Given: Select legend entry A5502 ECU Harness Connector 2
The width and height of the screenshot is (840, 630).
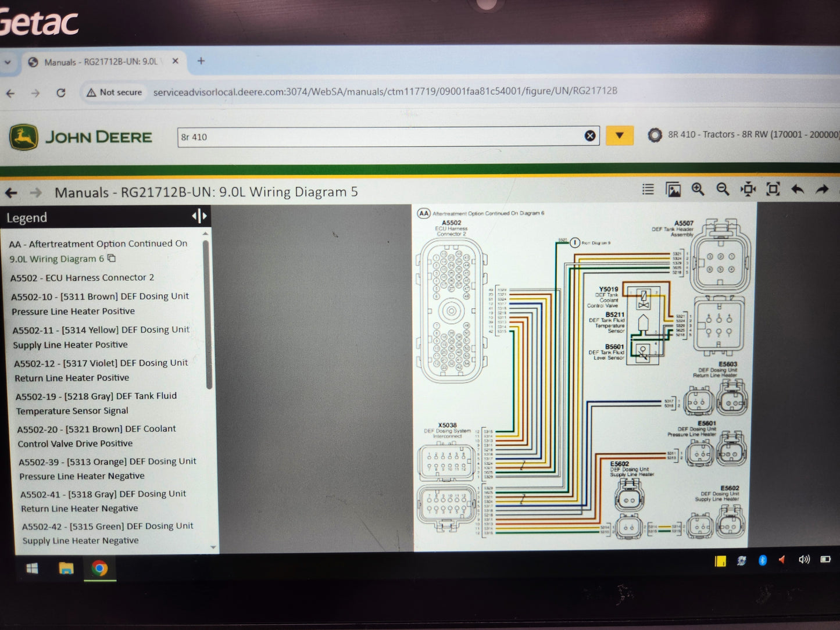Looking at the screenshot, I should click(82, 278).
